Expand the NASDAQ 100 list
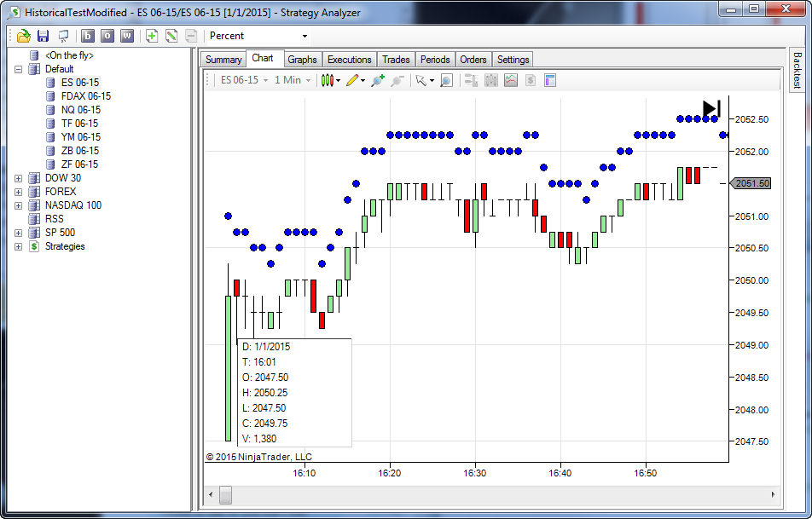The image size is (812, 519). (x=18, y=205)
